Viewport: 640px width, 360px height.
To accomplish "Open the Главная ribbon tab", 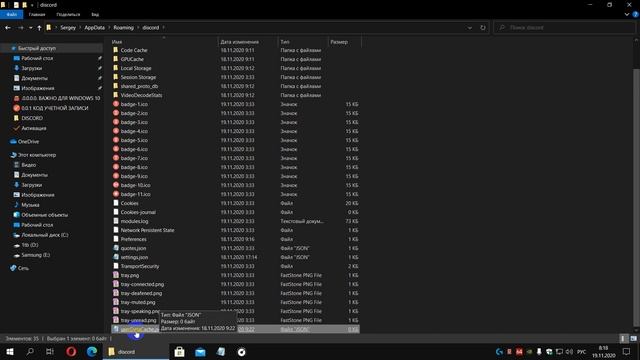I will [37, 15].
